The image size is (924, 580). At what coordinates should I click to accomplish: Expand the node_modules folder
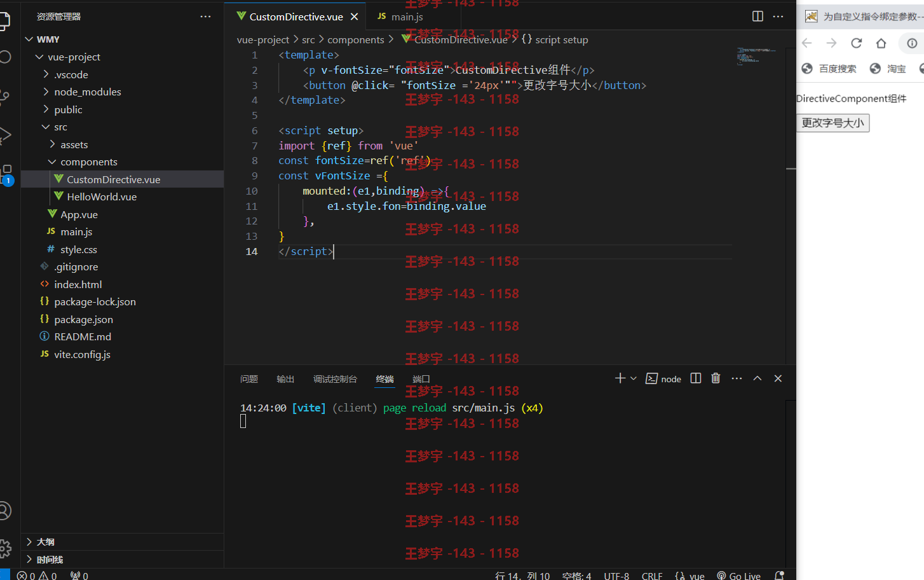tap(123, 92)
